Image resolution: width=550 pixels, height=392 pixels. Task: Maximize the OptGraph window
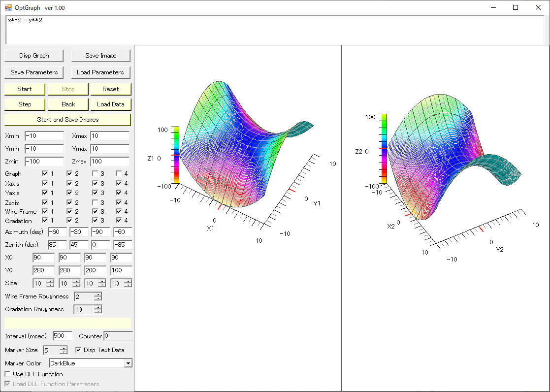(515, 7)
